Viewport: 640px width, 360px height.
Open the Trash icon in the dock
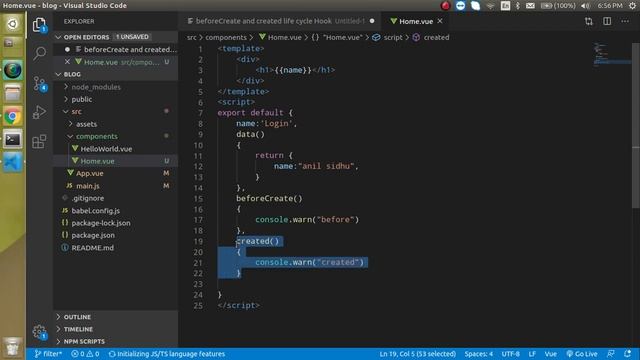tap(13, 347)
